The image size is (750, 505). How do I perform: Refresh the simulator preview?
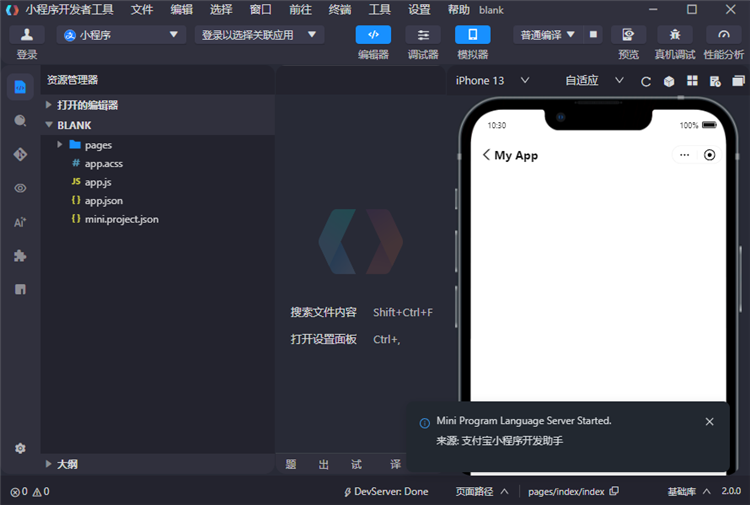[646, 81]
